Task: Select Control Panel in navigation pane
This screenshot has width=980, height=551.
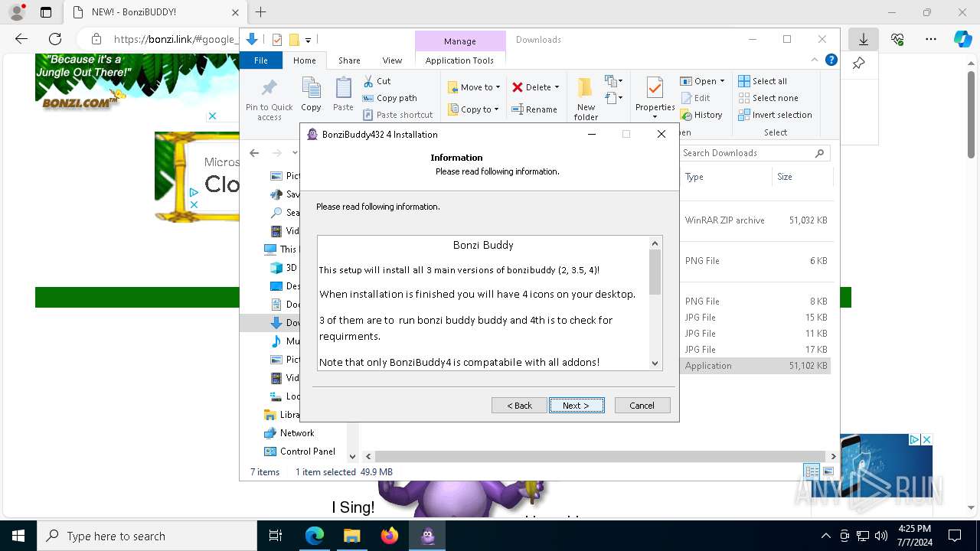Action: tap(307, 452)
